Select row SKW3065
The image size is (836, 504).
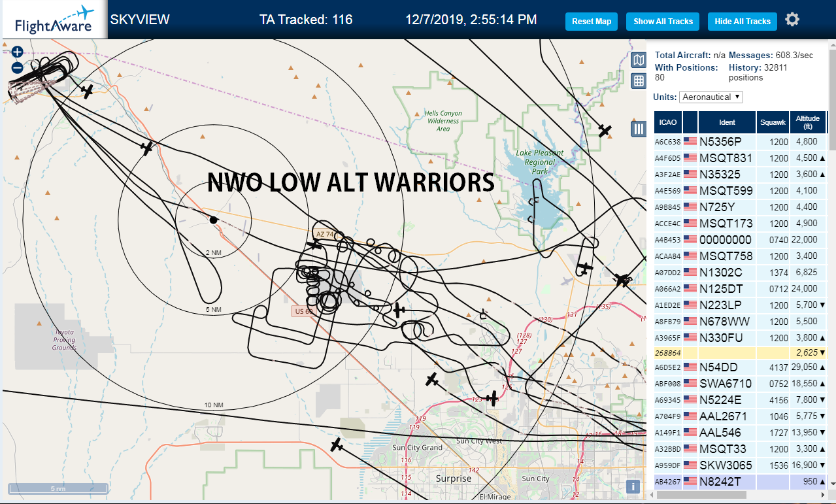point(741,465)
